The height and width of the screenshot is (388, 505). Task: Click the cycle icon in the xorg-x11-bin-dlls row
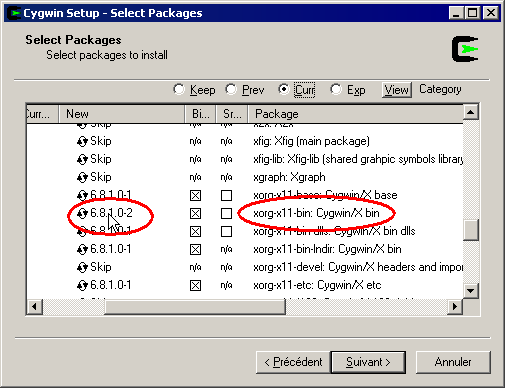tap(82, 231)
